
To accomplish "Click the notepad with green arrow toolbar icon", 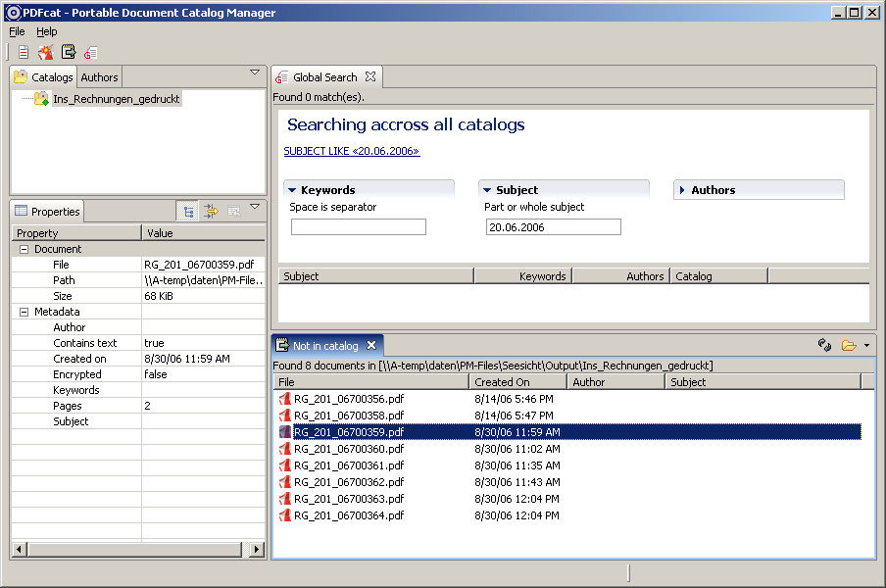I will 69,52.
